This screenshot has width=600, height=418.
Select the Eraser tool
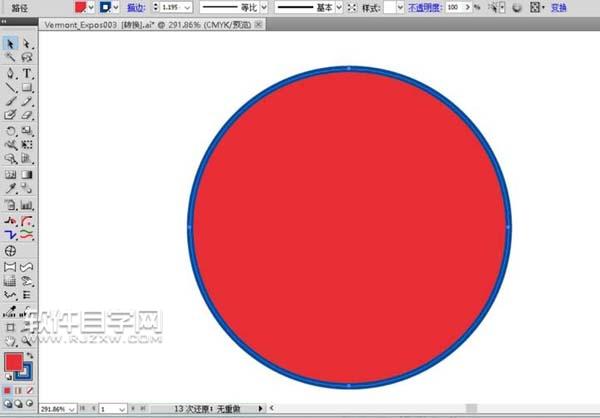click(x=26, y=115)
